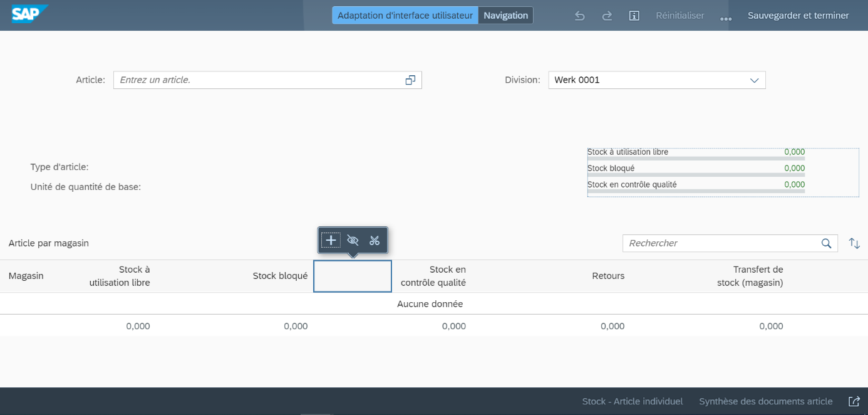Hide selected column with crossed-eye icon
The width and height of the screenshot is (868, 415).
tap(353, 240)
